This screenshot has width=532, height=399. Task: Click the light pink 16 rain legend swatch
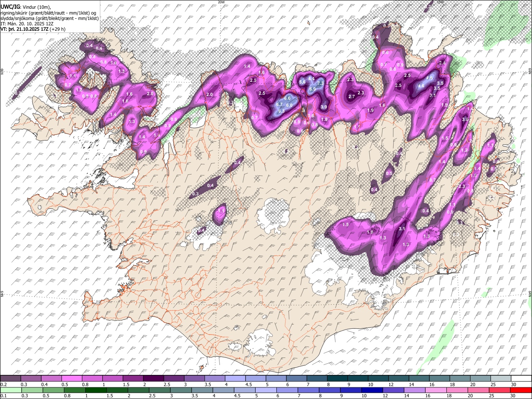click(x=436, y=390)
